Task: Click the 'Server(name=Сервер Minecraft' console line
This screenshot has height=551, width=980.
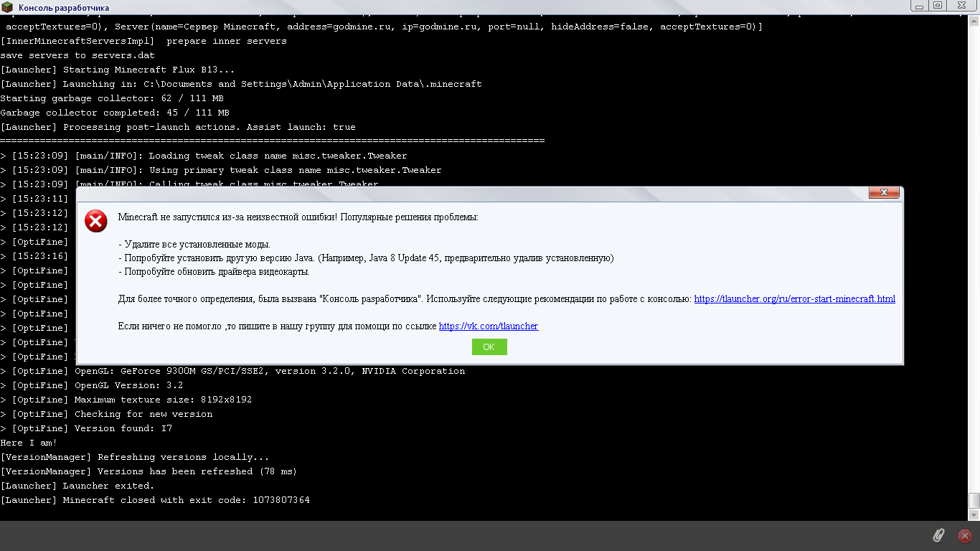Action: pos(382,27)
